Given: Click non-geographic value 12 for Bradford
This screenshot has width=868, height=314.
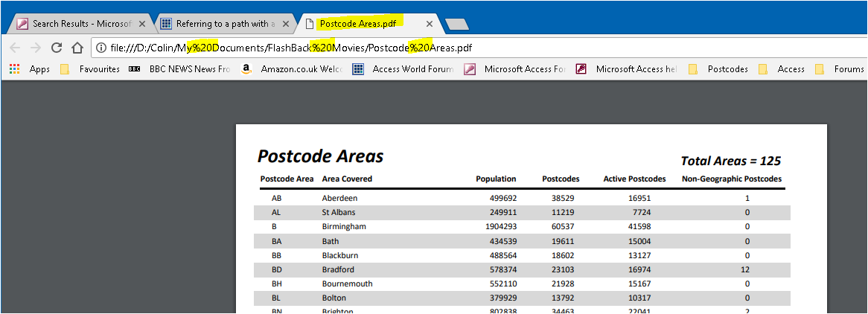Looking at the screenshot, I should (746, 269).
